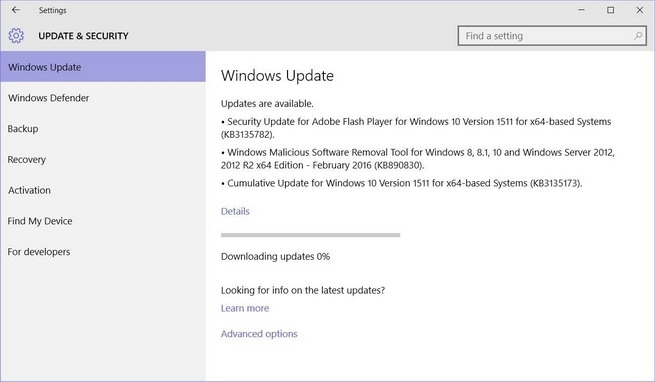
Task: Go back with the arrow icon
Action: 16,10
